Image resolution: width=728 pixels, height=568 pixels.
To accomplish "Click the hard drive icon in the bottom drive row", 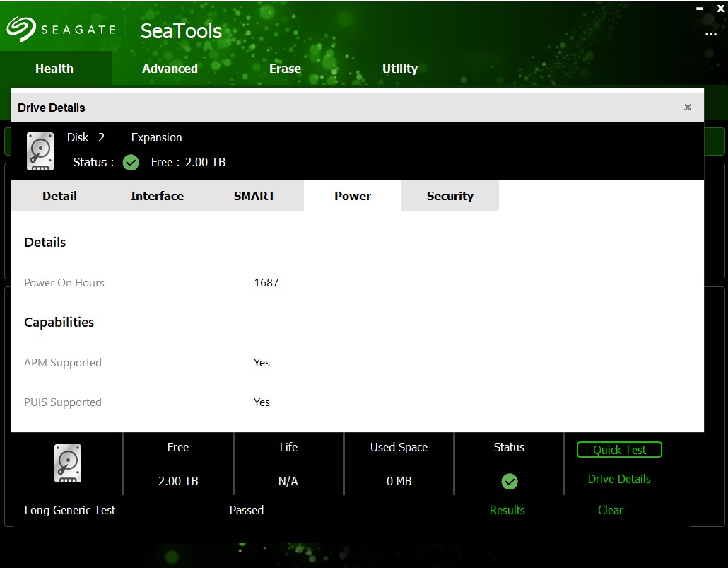I will coord(68,464).
